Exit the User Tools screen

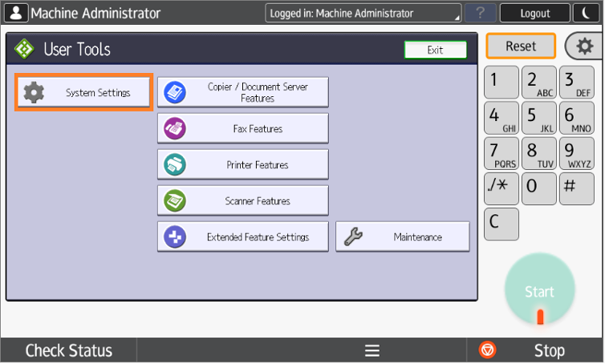pyautogui.click(x=435, y=50)
